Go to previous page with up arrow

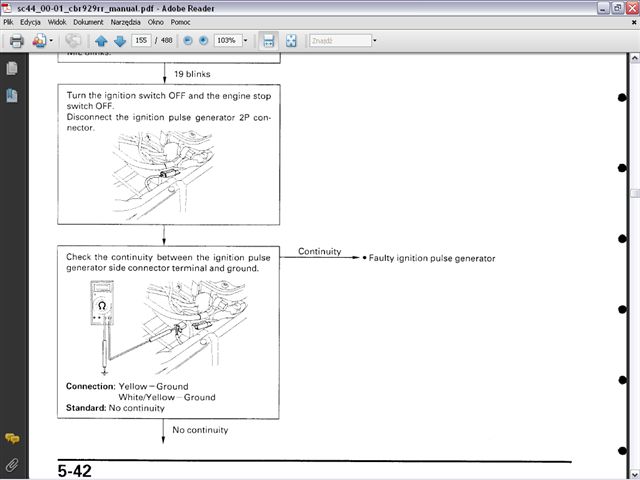pyautogui.click(x=101, y=41)
